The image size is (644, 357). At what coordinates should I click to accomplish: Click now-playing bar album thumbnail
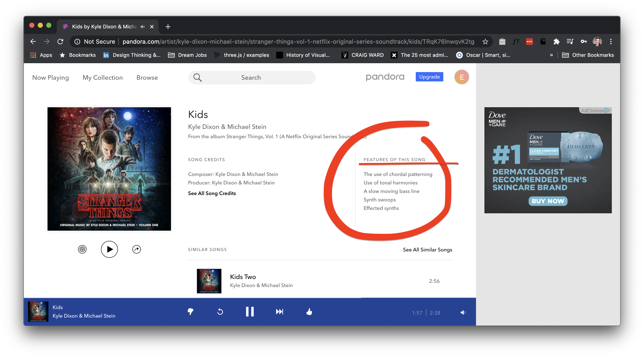(x=38, y=312)
